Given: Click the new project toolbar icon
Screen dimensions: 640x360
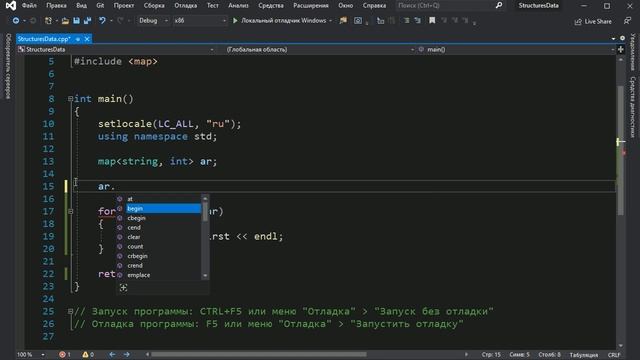Looking at the screenshot, I should click(48, 20).
